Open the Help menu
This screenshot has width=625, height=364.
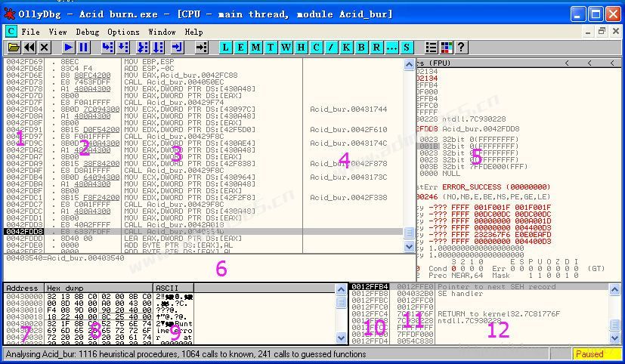tap(193, 32)
